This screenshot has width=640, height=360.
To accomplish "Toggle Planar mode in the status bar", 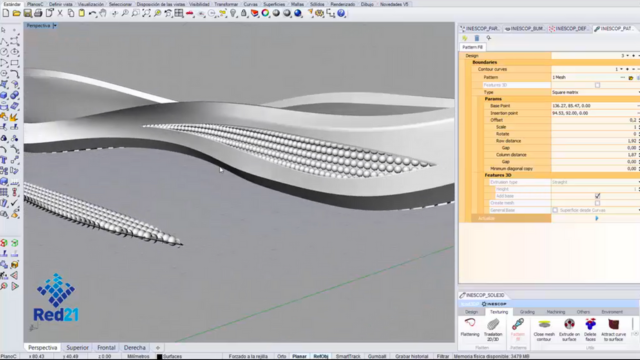I will [x=299, y=356].
